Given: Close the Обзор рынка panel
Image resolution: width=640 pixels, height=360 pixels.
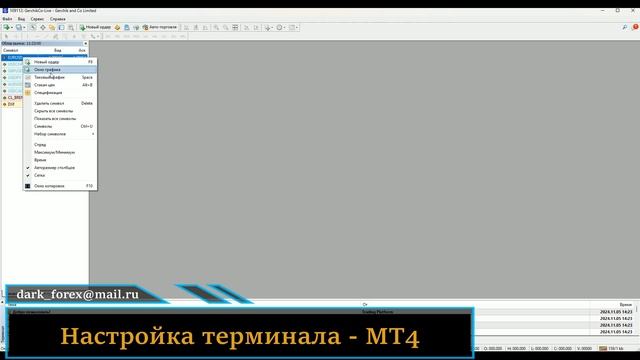Looking at the screenshot, I should tap(85, 43).
